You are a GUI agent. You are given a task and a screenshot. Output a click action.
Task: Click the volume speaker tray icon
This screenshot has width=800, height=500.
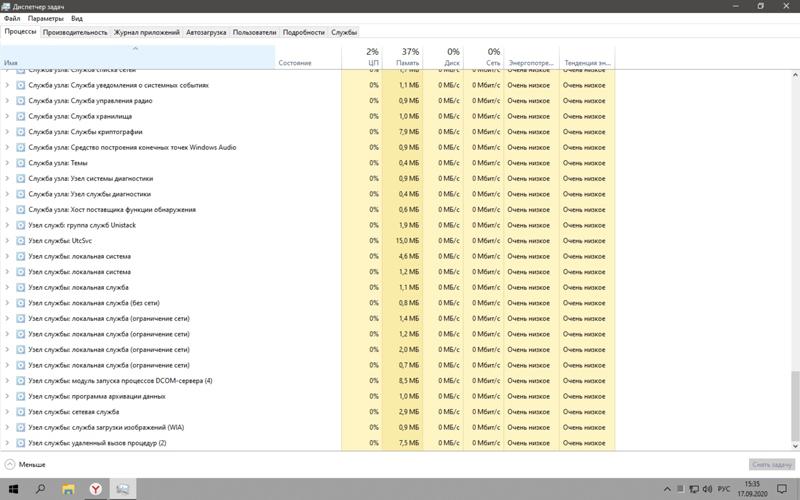(x=707, y=489)
